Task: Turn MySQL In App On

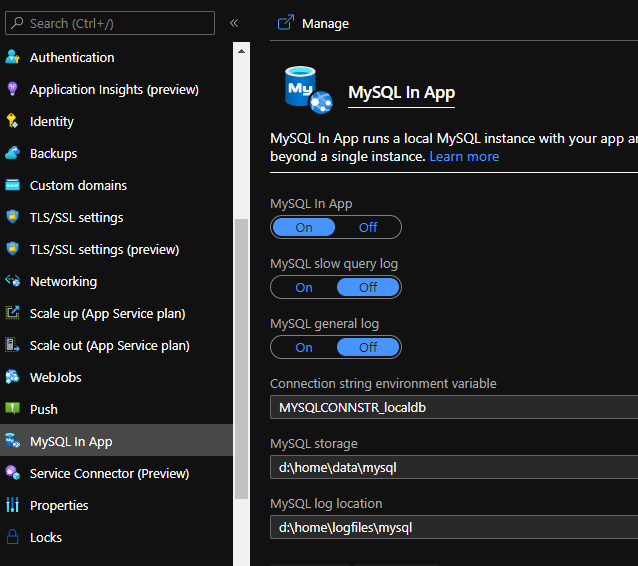Action: [x=304, y=227]
